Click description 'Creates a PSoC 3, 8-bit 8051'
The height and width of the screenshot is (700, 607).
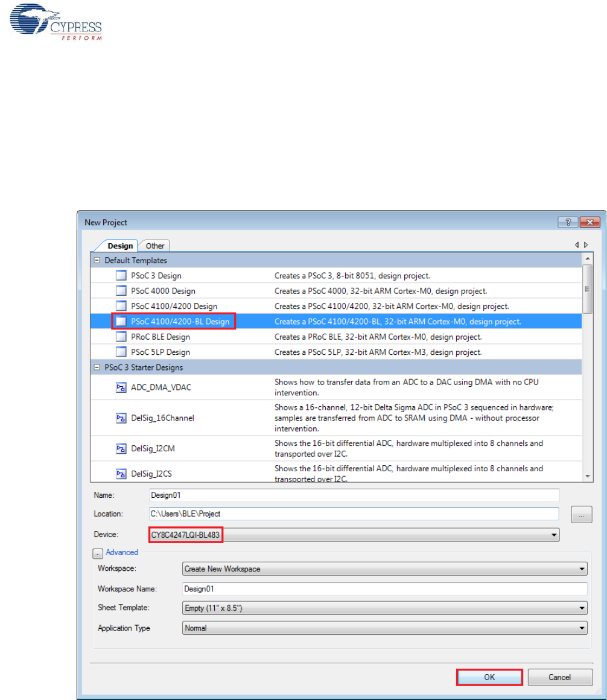tap(352, 276)
